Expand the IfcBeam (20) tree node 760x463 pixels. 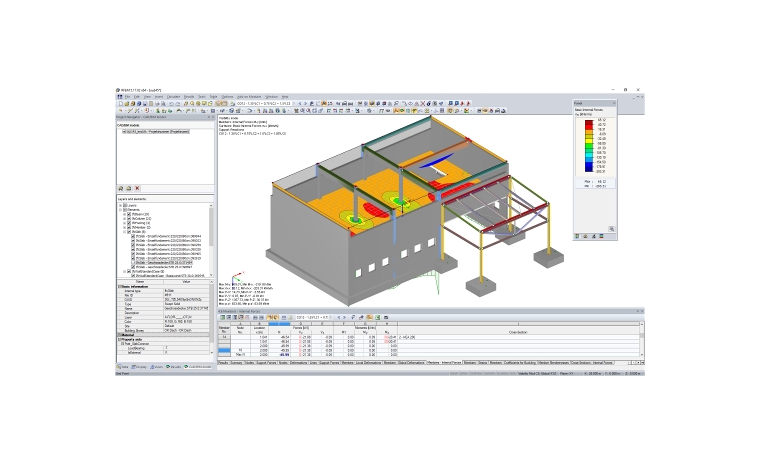coord(125,214)
